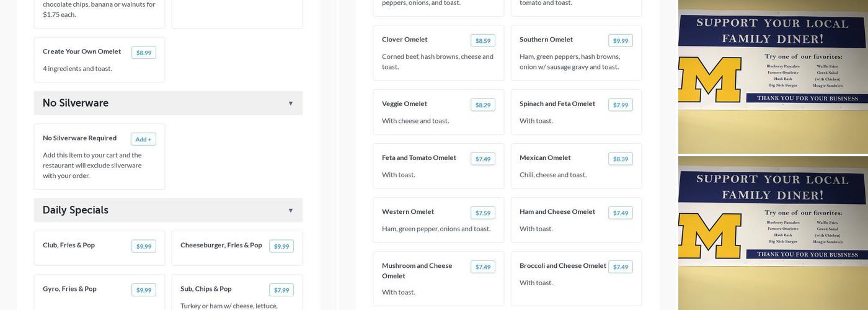Select Ham and Cheese Omelet $7.49 button
Screen dimensions: 868x310
coord(620,213)
